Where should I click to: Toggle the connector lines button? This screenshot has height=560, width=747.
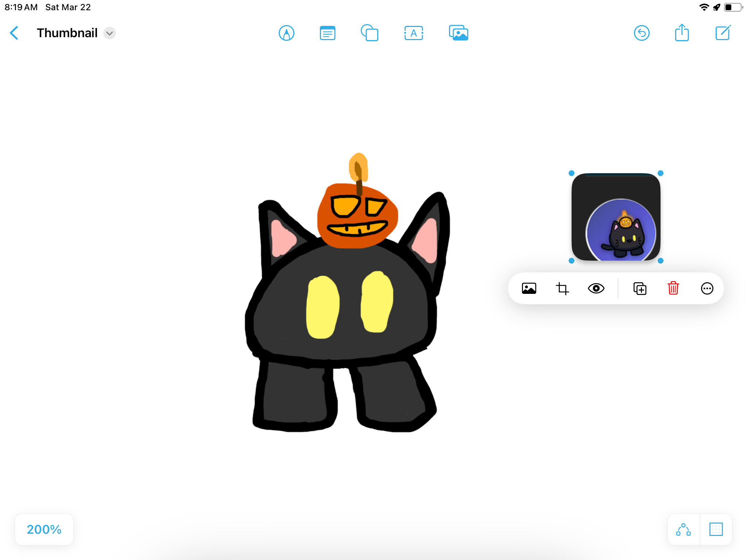[x=684, y=529]
